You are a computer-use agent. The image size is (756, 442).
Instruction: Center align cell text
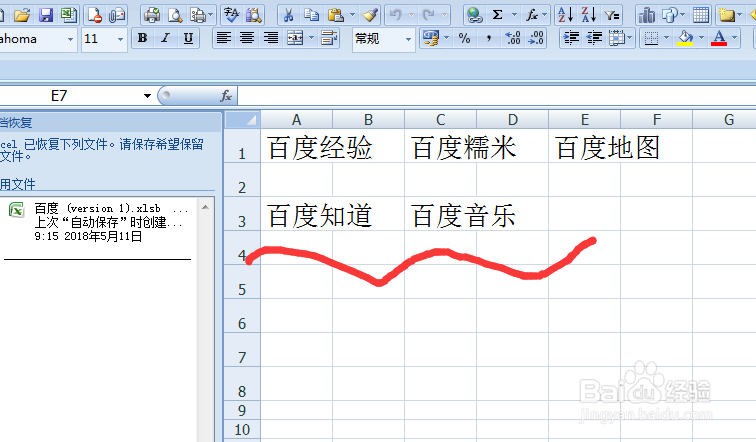click(247, 38)
